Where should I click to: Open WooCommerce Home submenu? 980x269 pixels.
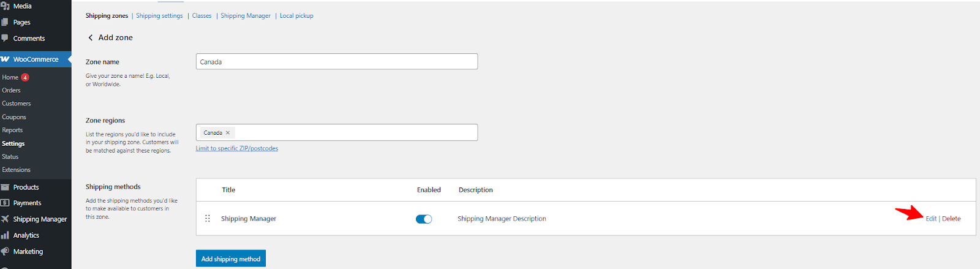tap(10, 77)
